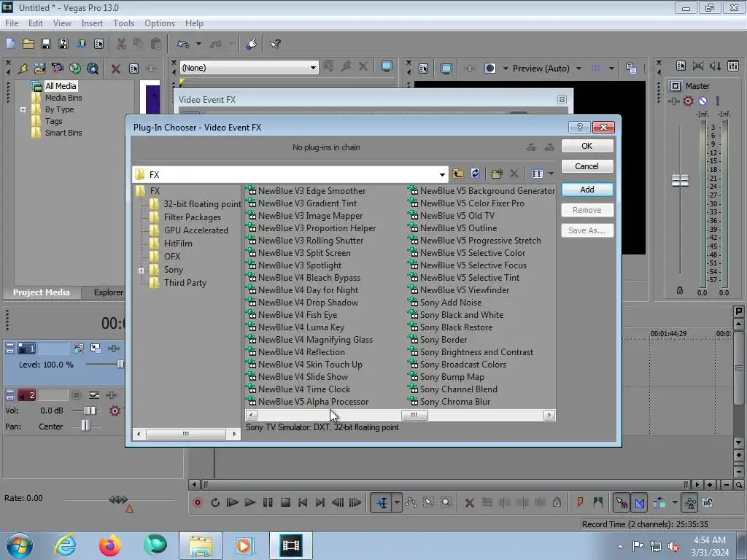Open the FX folder path dropdown
The height and width of the screenshot is (560, 747).
point(442,175)
